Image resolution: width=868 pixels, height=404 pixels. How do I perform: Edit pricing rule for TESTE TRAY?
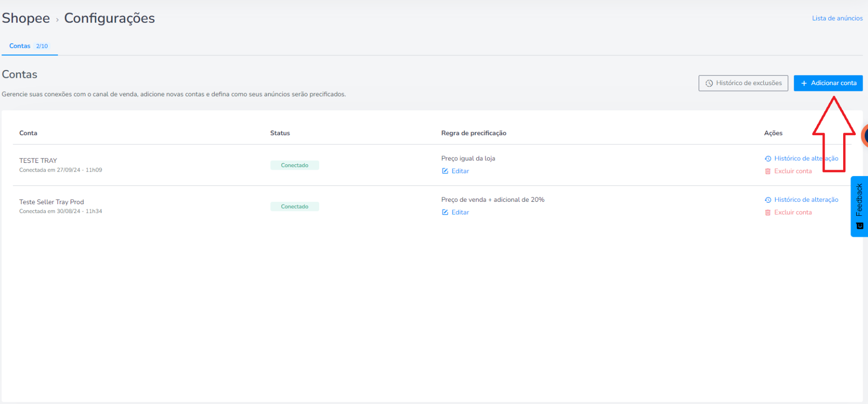[455, 171]
